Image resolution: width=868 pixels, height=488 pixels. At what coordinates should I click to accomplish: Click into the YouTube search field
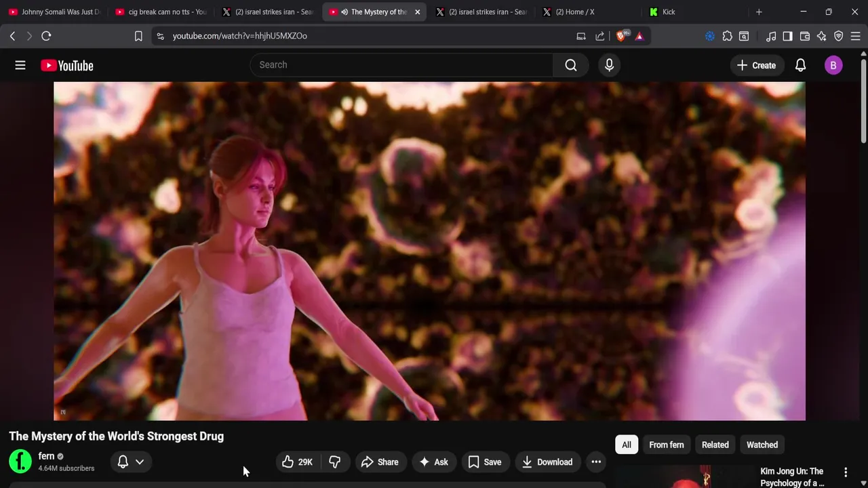tap(401, 65)
